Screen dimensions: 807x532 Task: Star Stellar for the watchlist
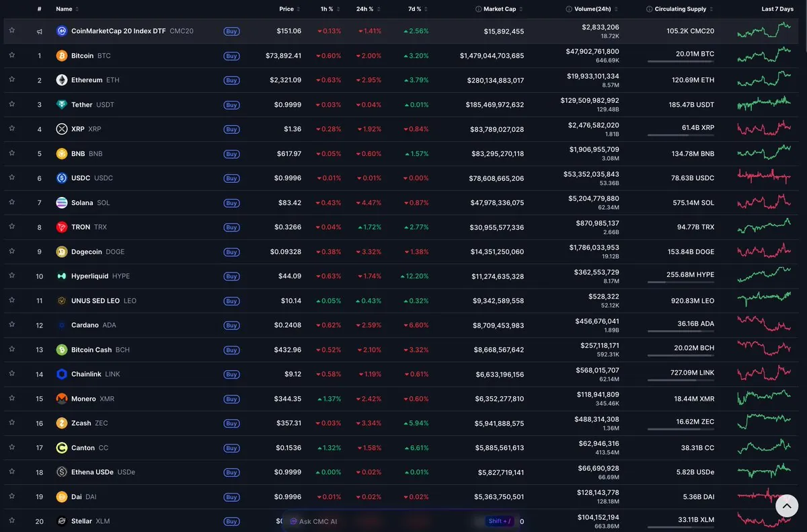pos(12,521)
